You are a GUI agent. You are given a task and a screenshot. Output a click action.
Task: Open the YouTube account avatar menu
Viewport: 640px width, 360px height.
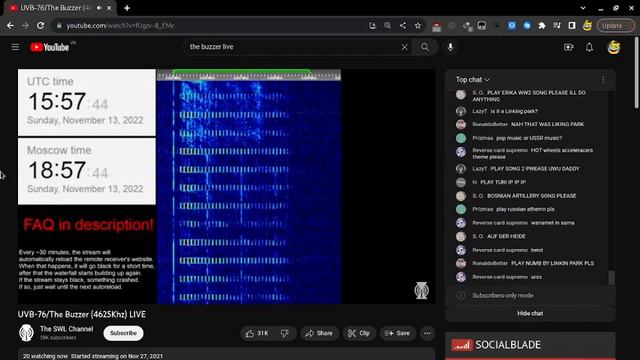(x=614, y=47)
